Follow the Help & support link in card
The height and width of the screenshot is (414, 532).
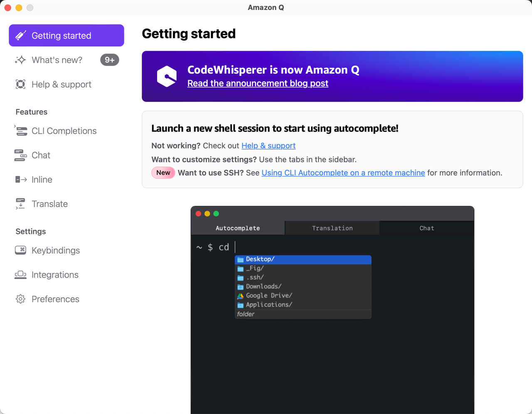click(268, 146)
